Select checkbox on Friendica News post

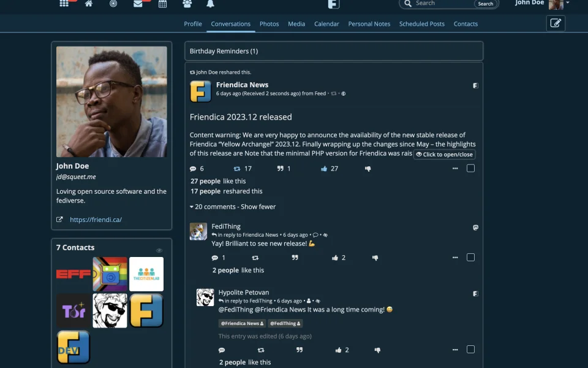coord(470,168)
